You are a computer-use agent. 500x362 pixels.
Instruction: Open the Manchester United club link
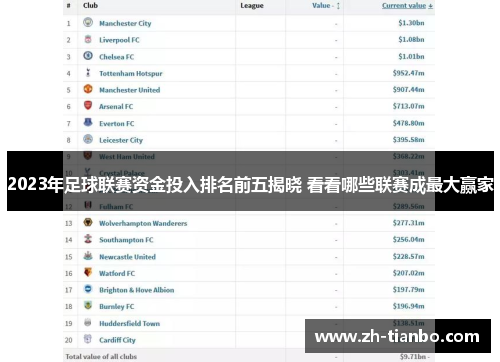(x=129, y=90)
